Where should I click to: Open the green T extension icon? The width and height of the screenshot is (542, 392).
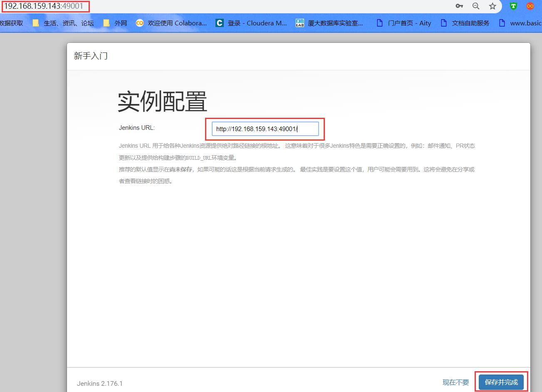click(x=513, y=6)
